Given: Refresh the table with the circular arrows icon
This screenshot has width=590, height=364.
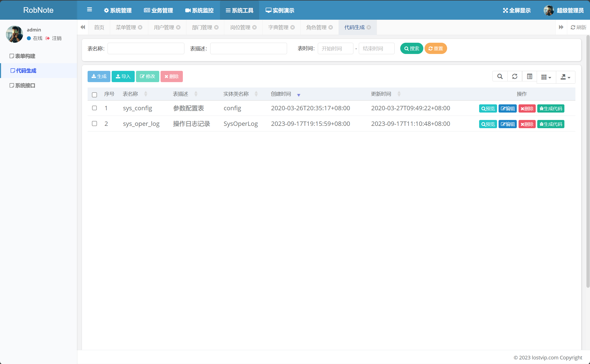Looking at the screenshot, I should pyautogui.click(x=514, y=76).
